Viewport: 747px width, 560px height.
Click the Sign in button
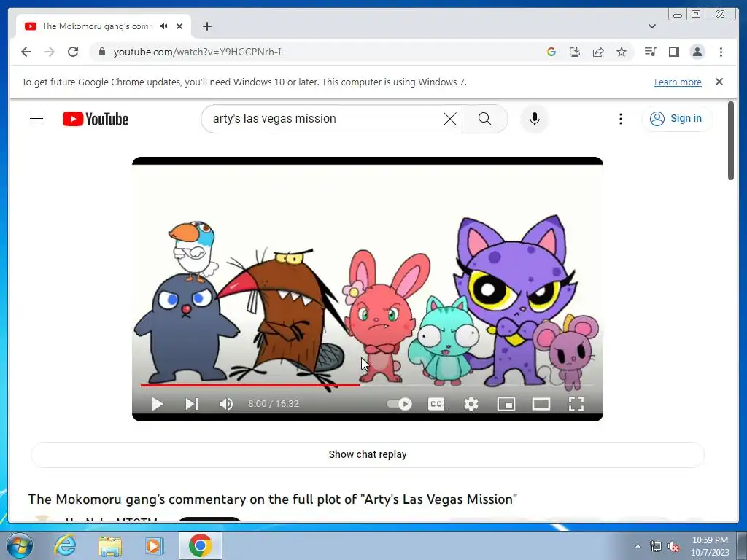click(677, 119)
